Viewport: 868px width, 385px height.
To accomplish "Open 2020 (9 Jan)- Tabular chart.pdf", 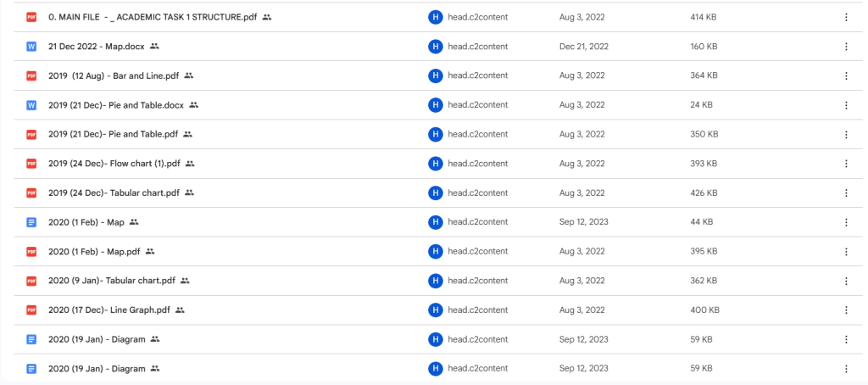I will click(x=111, y=281).
